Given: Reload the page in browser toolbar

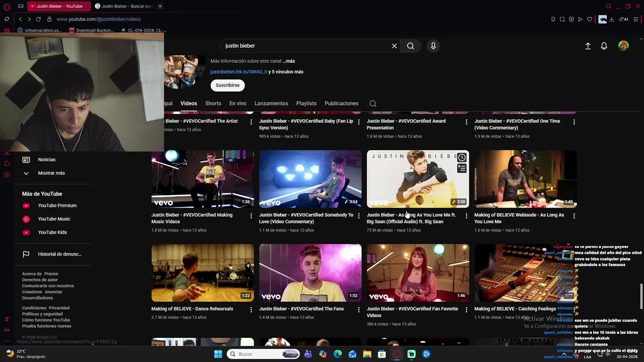Looking at the screenshot, I should (x=38, y=19).
